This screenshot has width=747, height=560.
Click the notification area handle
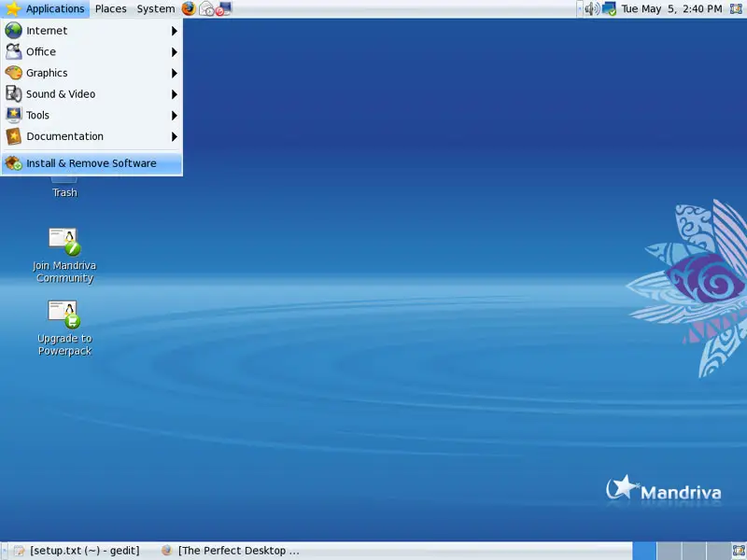click(x=580, y=8)
